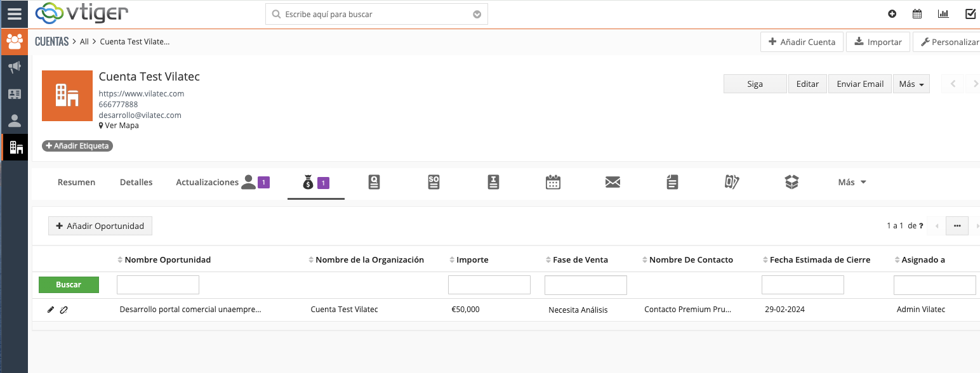Click the pencil edit icon in opportunity row

click(51, 310)
